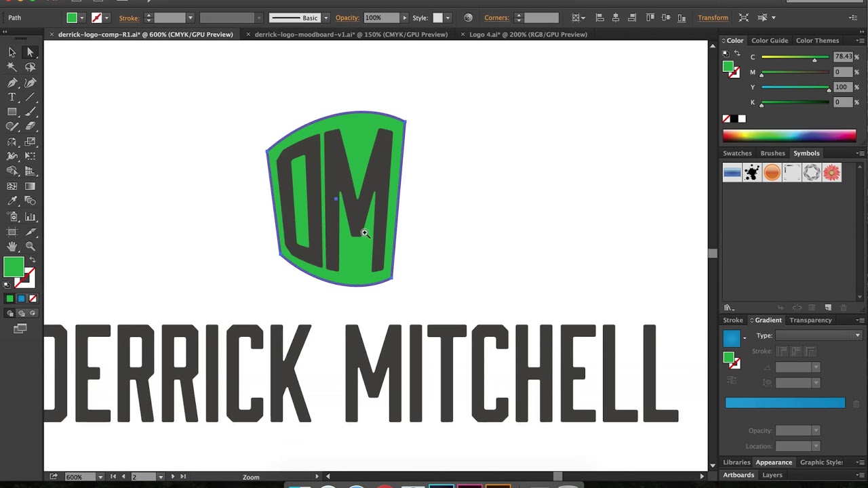Select the Shape Builder tool
The width and height of the screenshot is (868, 488).
[12, 171]
